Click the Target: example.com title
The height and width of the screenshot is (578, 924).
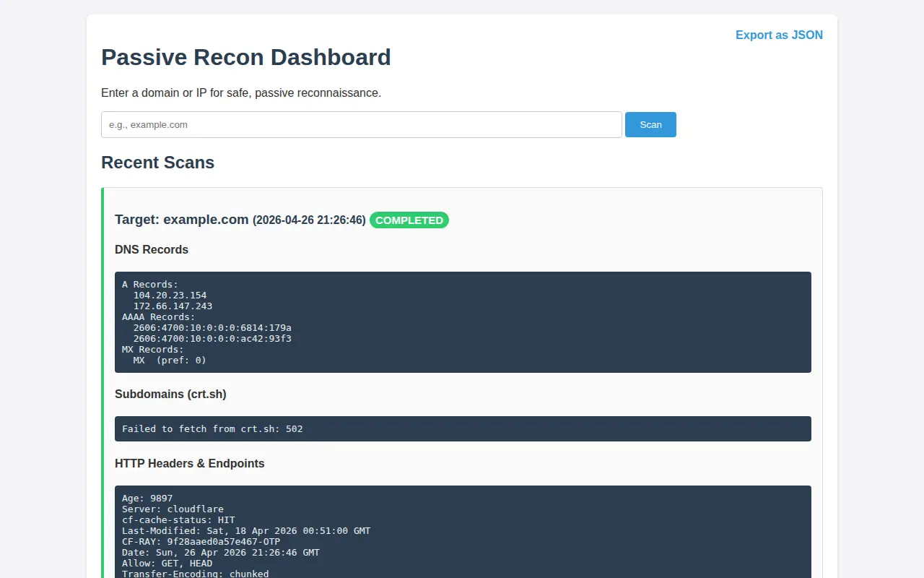coord(182,220)
